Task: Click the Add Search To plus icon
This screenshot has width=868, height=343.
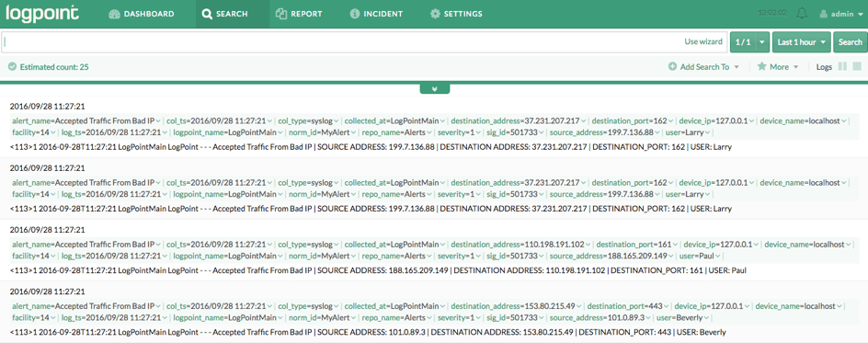Action: point(672,66)
